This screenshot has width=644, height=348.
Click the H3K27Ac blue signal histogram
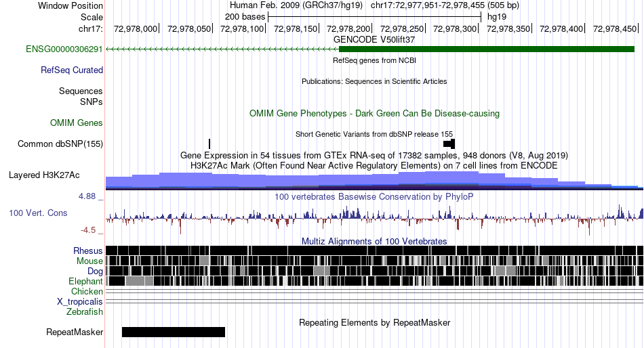coord(374,181)
